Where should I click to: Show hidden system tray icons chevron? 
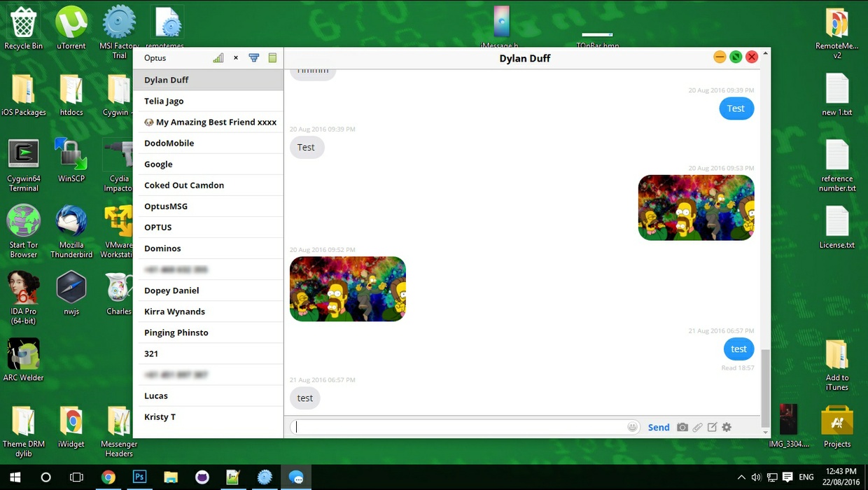[x=741, y=477]
